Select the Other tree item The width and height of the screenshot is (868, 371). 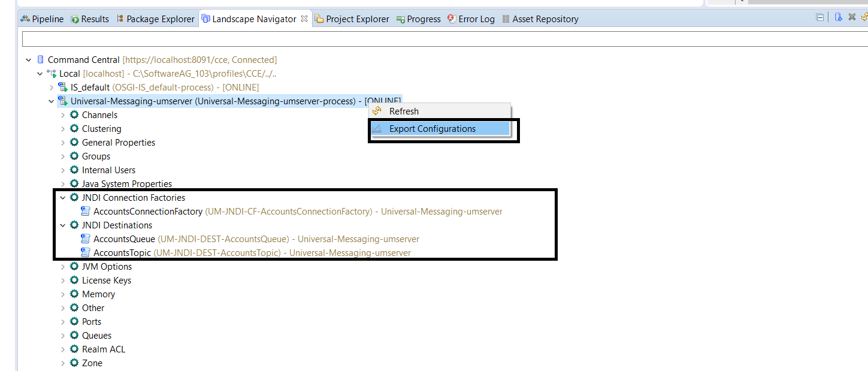(x=93, y=308)
